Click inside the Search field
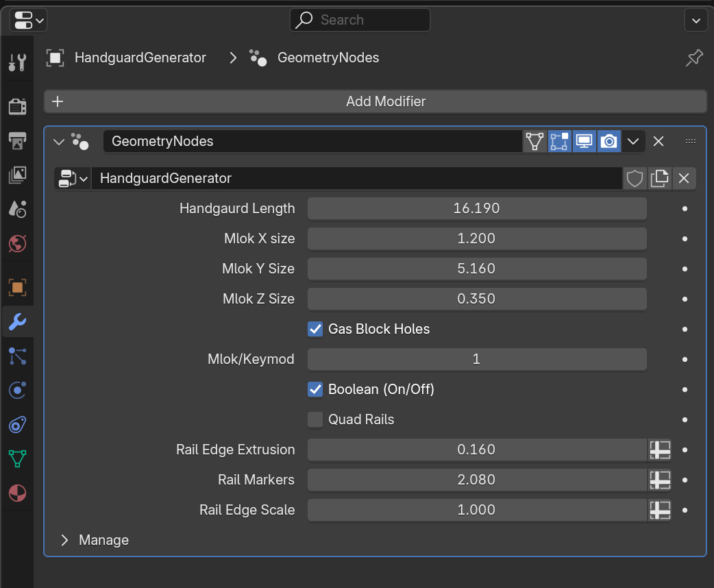The image size is (714, 588). coord(360,20)
